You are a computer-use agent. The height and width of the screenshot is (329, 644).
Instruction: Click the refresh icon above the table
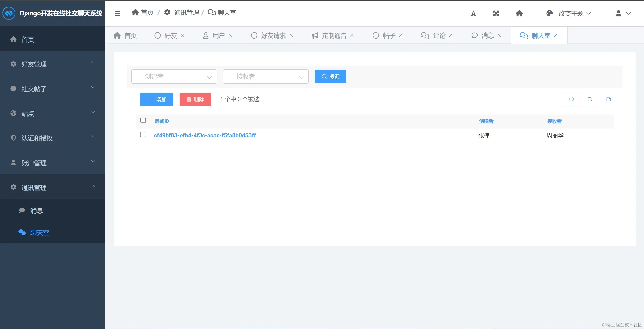pyautogui.click(x=590, y=99)
